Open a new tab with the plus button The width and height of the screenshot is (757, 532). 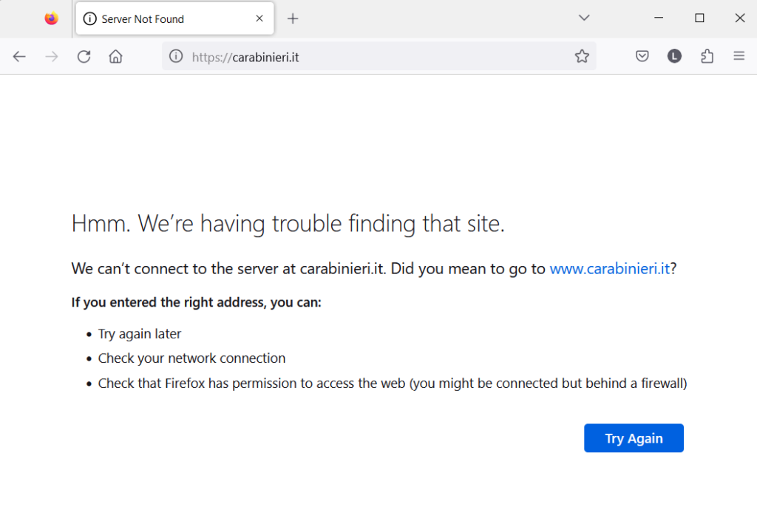(293, 18)
